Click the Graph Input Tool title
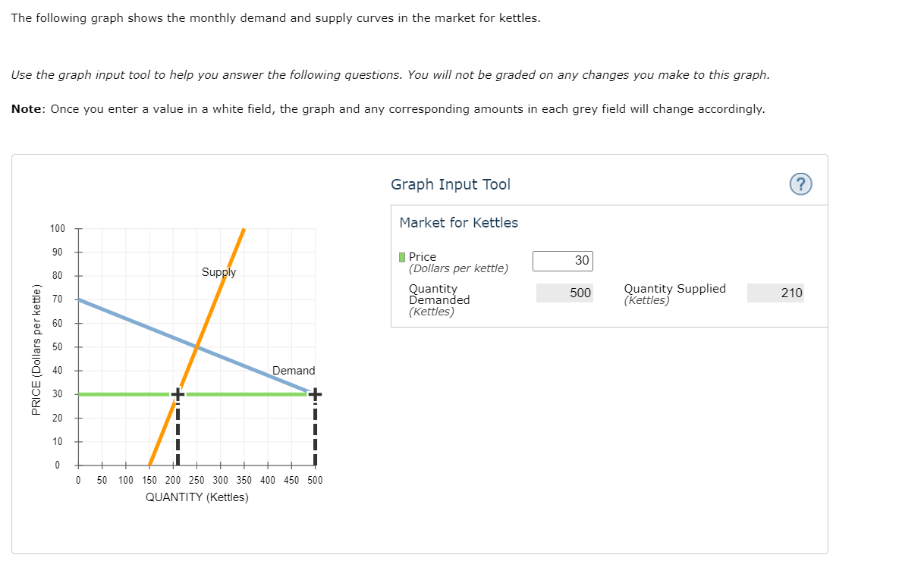 (x=450, y=184)
